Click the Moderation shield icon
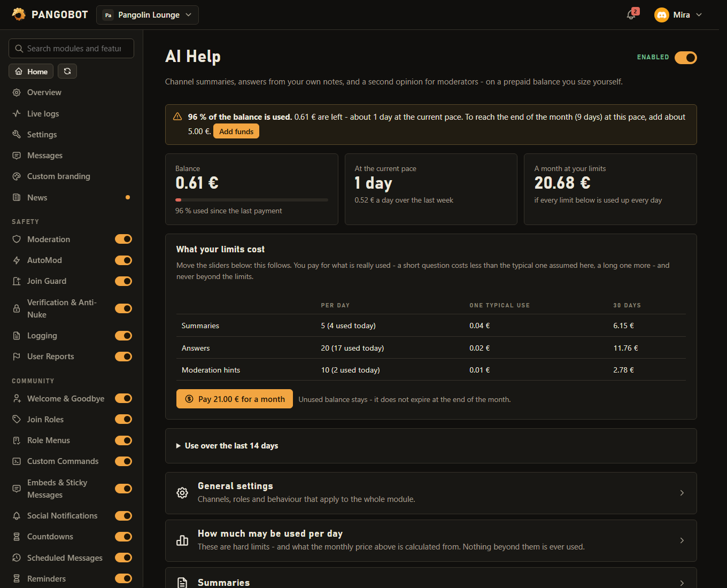This screenshot has width=727, height=588. pos(17,239)
